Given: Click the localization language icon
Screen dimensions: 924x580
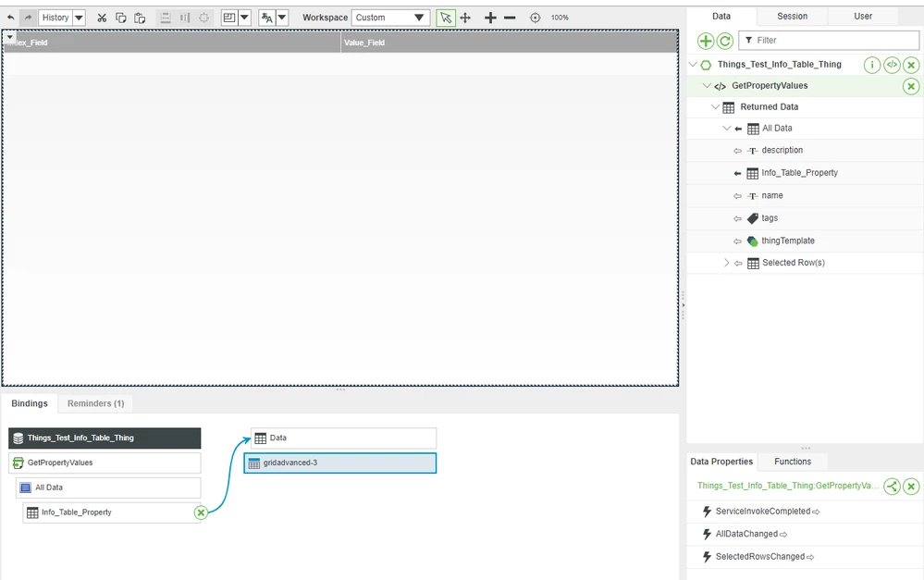Looking at the screenshot, I should tap(267, 18).
